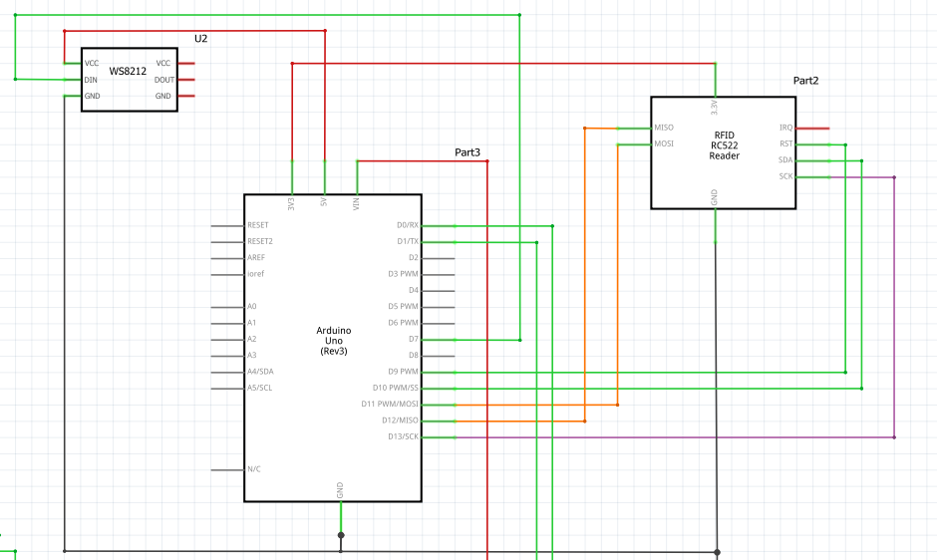937x560 pixels.
Task: Click the SCK pin on RFID reader
Action: pyautogui.click(x=785, y=176)
